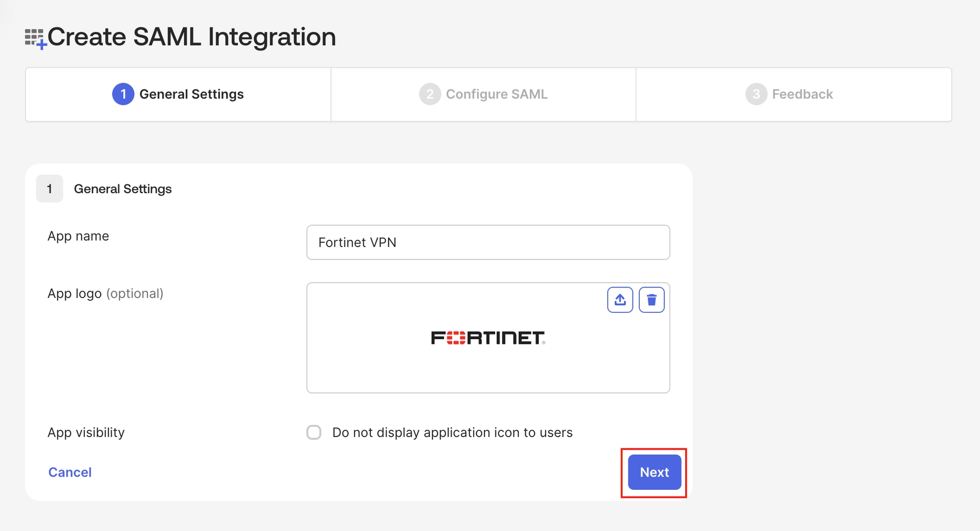This screenshot has width=980, height=531.
Task: Click the App logo optional label
Action: click(105, 293)
